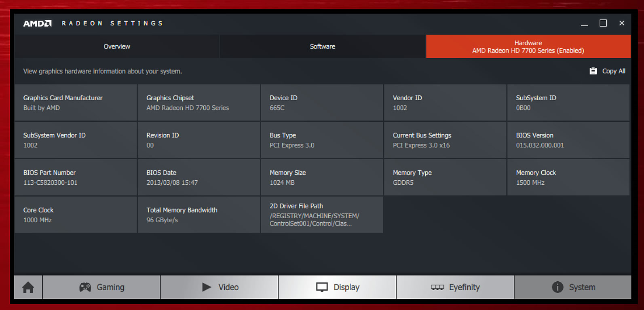Select the Graphics Card Manufacturer tile
The height and width of the screenshot is (310, 644).
tap(76, 103)
